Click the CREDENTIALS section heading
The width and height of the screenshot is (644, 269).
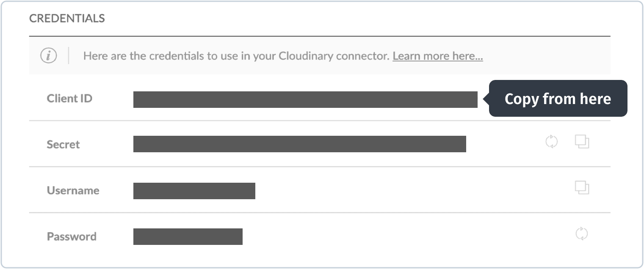[x=67, y=19]
